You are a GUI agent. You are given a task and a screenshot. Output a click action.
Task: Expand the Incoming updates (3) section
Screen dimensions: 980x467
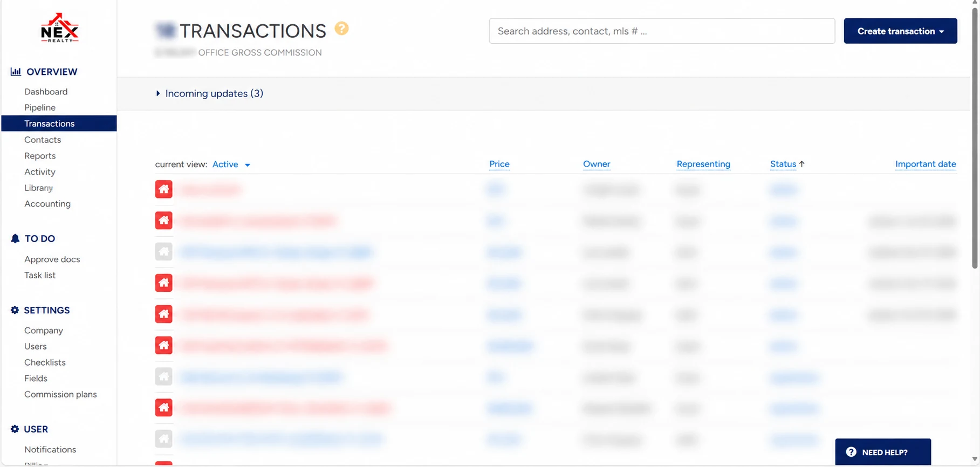209,93
